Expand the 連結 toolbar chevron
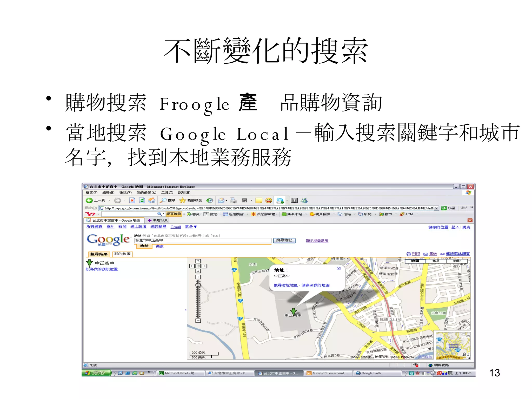Screen dimensions: 532x399 click(472, 207)
